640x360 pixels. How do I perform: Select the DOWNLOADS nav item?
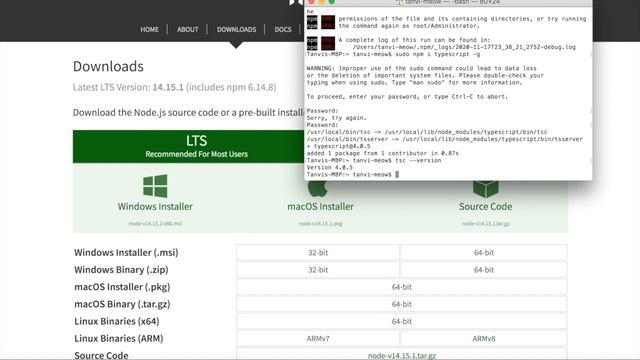pyautogui.click(x=236, y=29)
